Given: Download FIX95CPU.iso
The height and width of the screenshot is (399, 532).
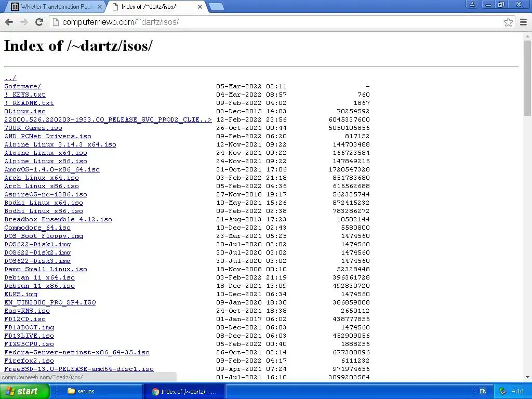Looking at the screenshot, I should click(29, 344).
